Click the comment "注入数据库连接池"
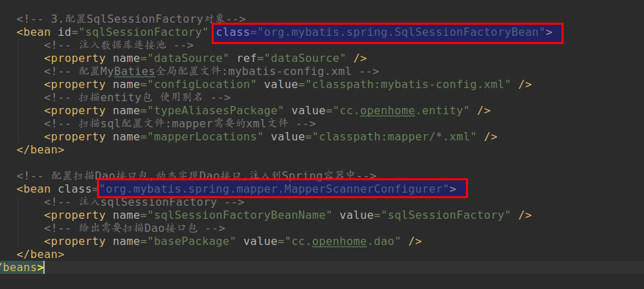This screenshot has width=644, height=289. pyautogui.click(x=119, y=45)
